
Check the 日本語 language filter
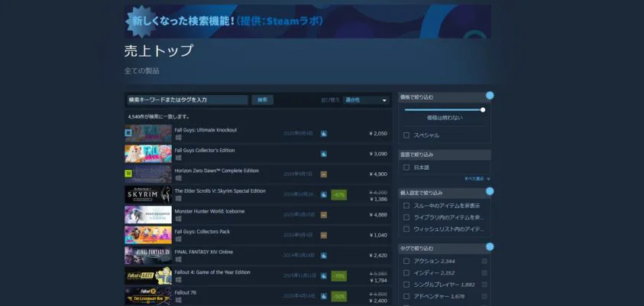click(406, 168)
